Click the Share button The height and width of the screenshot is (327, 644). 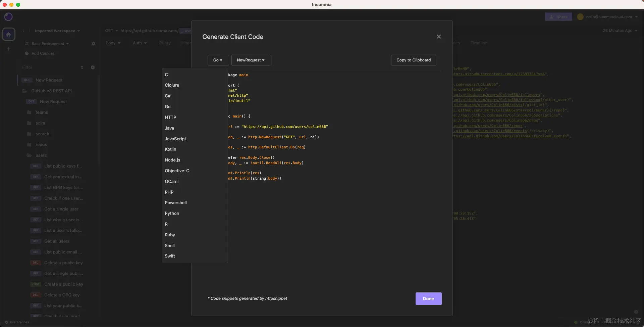(558, 17)
